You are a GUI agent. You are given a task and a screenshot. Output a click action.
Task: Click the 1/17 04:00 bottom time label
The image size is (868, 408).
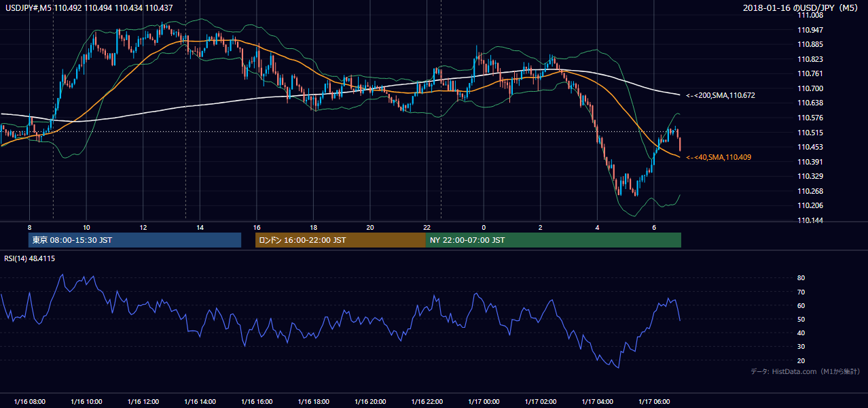pyautogui.click(x=598, y=402)
